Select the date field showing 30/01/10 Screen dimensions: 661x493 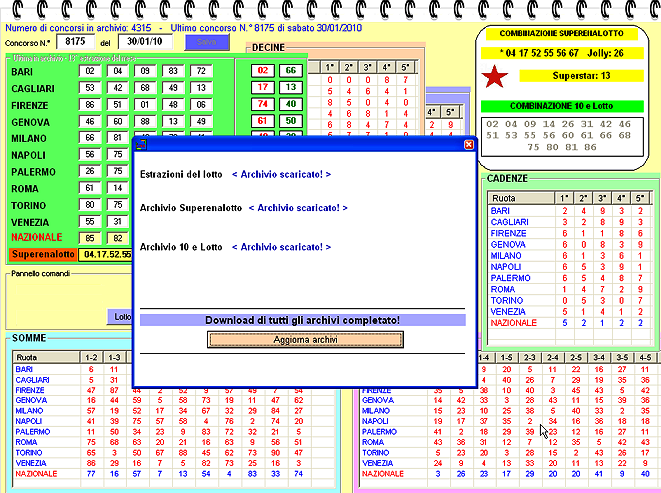point(145,41)
